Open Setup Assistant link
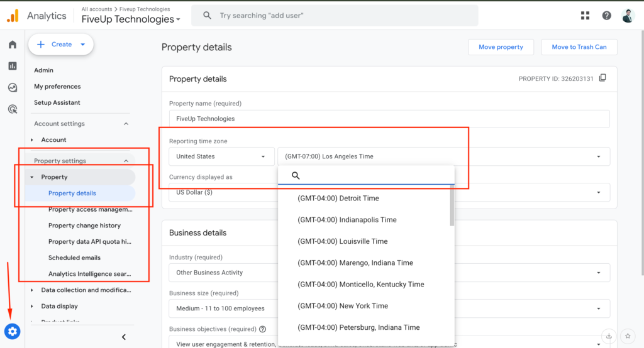This screenshot has width=644, height=348. 57,102
